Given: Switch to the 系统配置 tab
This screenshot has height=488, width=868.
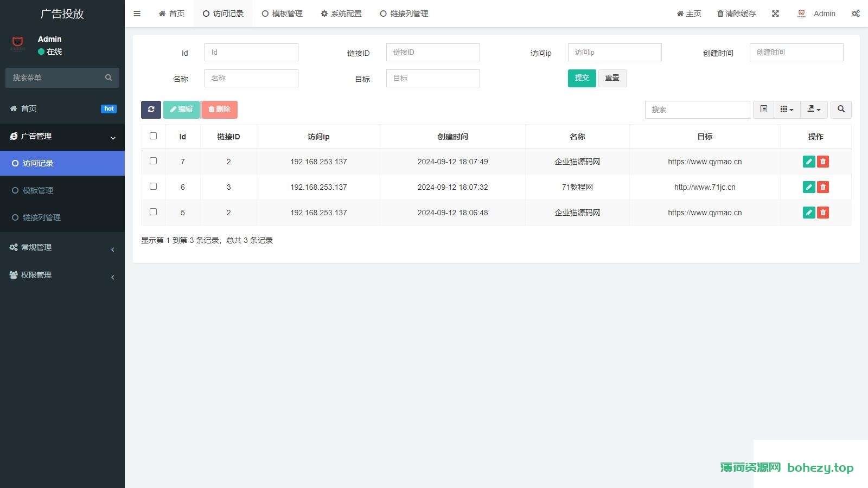Looking at the screenshot, I should click(x=341, y=14).
